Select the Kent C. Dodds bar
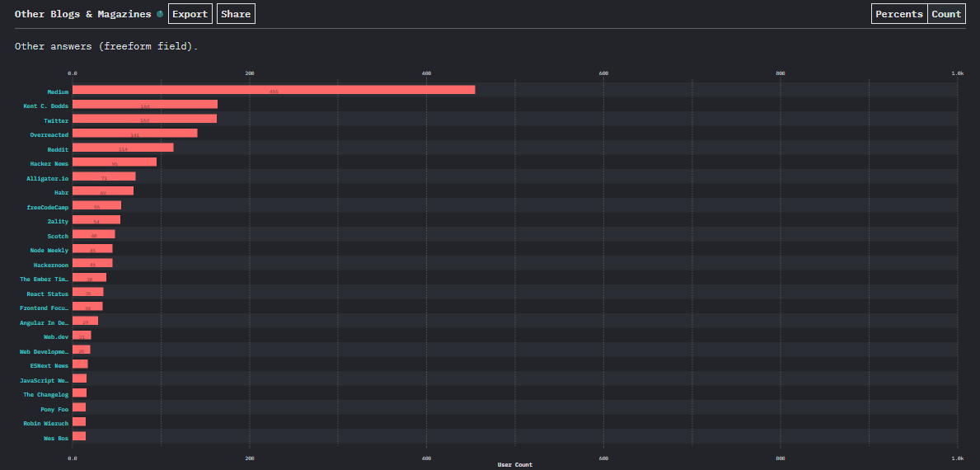The image size is (980, 470). (x=145, y=105)
